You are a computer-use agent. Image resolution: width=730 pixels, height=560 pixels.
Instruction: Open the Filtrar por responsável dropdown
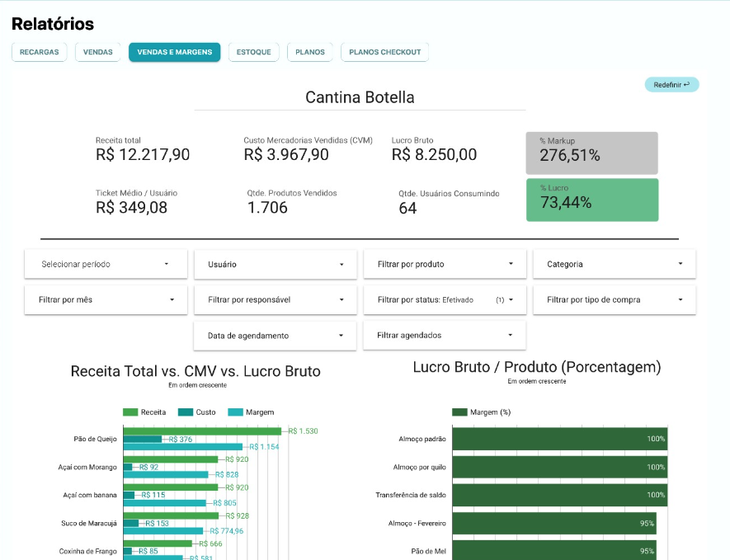(x=275, y=299)
